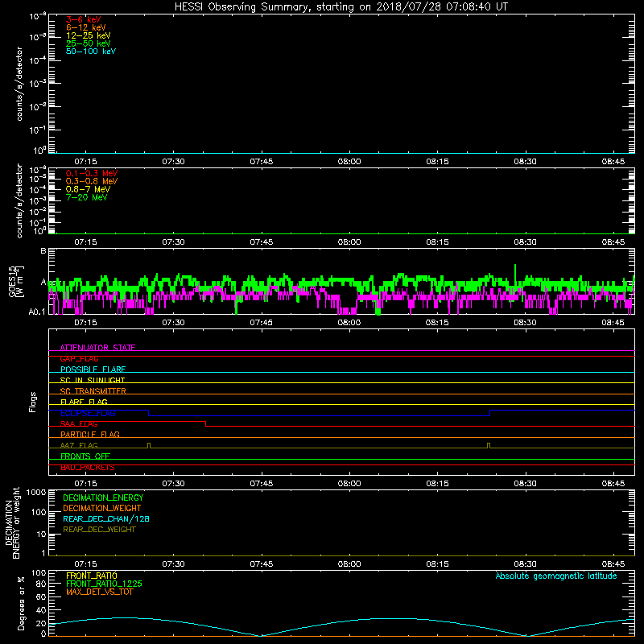This screenshot has width=644, height=644.
Task: Click the GAP_FLAG label
Action: click(79, 358)
